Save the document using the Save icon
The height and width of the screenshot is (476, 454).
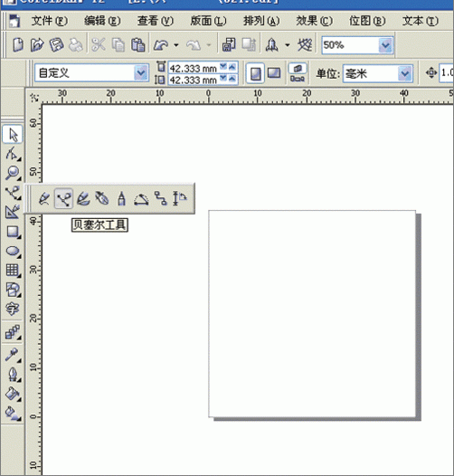56,45
